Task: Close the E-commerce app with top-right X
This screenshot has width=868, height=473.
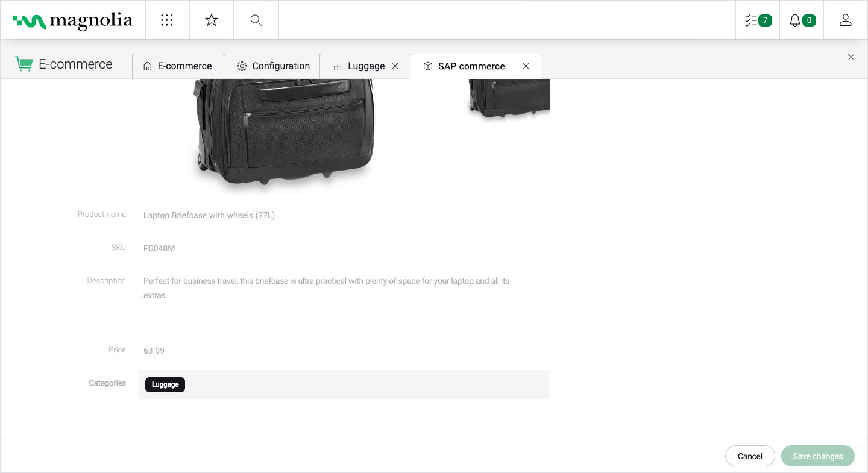Action: pyautogui.click(x=851, y=57)
